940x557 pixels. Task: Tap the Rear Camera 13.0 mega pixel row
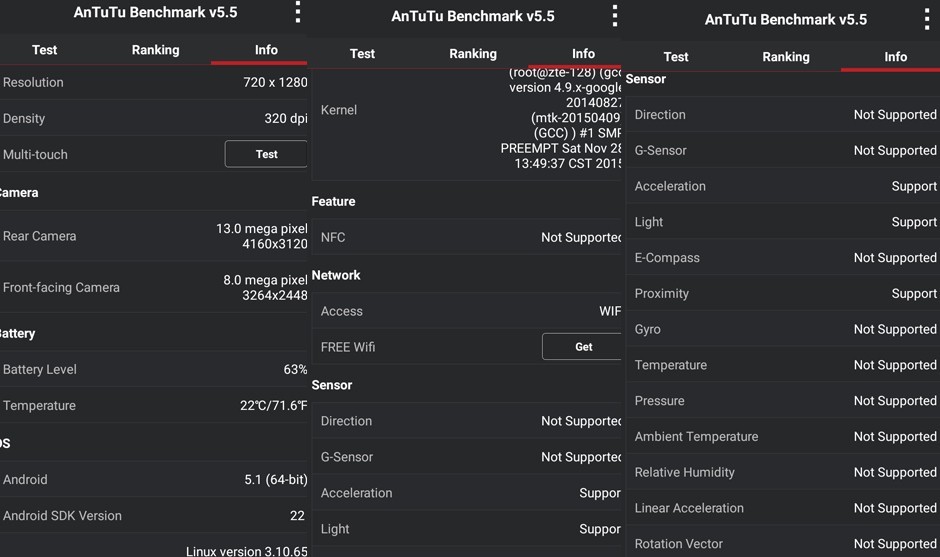[x=154, y=236]
